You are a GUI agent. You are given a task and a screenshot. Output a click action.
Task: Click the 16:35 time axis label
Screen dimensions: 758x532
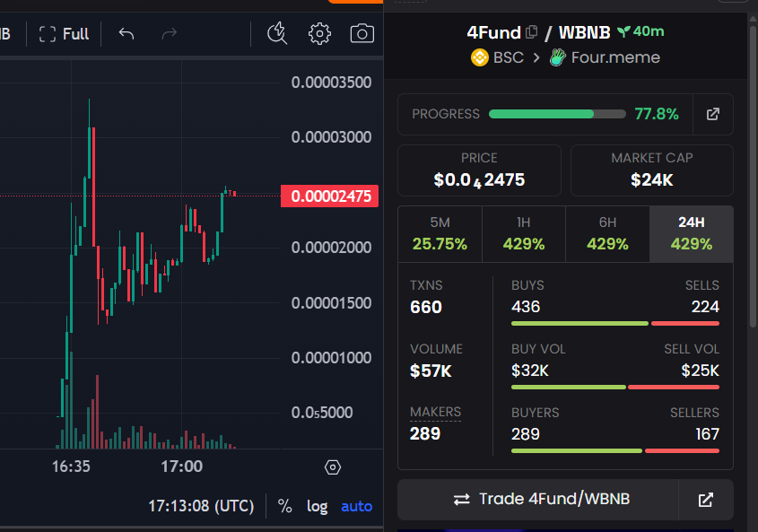point(71,467)
